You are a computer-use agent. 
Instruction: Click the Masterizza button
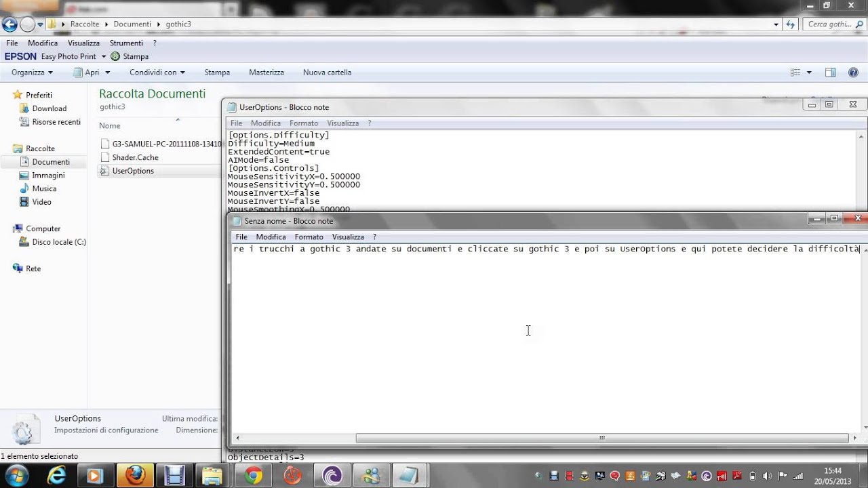pos(267,73)
